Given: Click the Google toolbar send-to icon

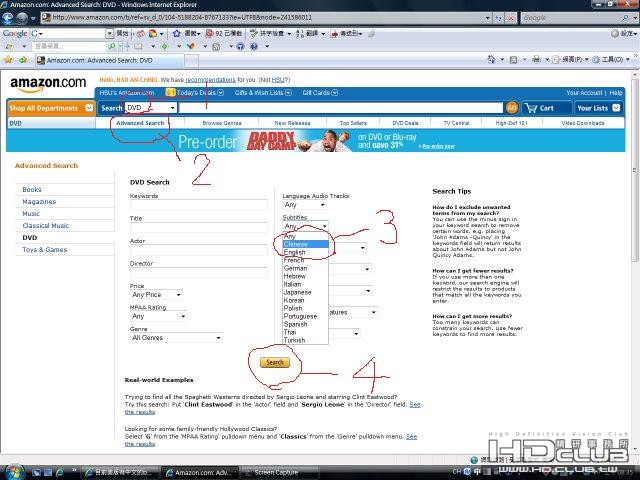Looking at the screenshot, I should click(x=334, y=33).
